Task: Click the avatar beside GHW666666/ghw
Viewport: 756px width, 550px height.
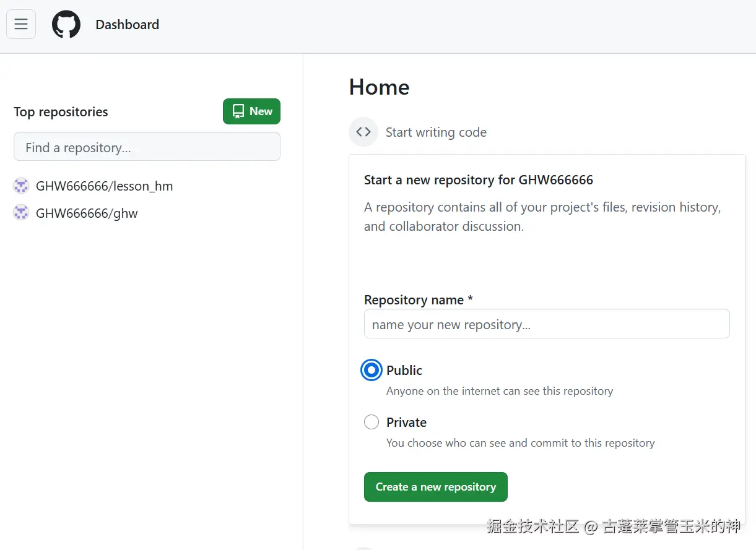Action: [x=21, y=213]
